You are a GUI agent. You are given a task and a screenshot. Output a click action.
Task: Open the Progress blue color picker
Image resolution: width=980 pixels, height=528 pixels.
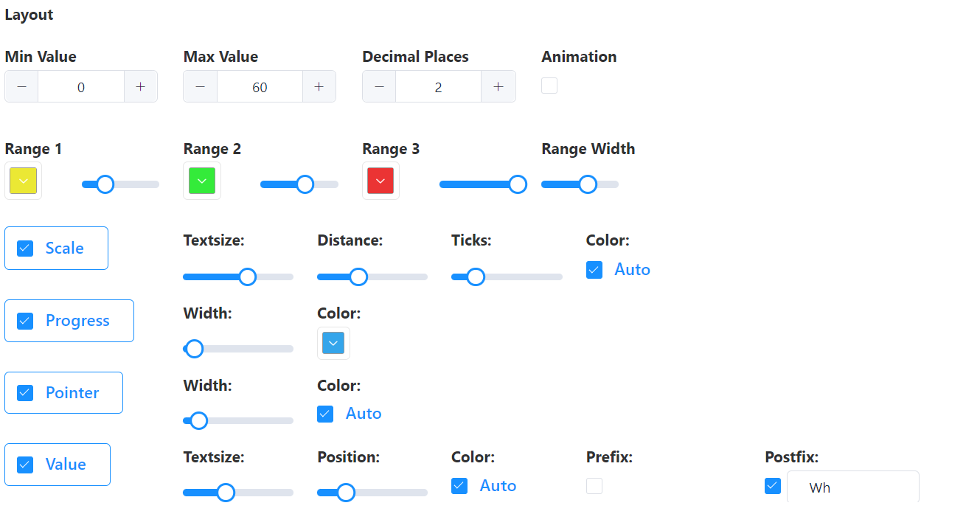(x=333, y=343)
